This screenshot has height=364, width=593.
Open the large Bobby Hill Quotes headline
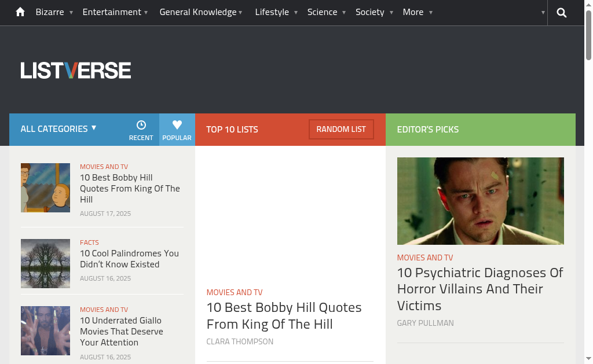click(284, 315)
